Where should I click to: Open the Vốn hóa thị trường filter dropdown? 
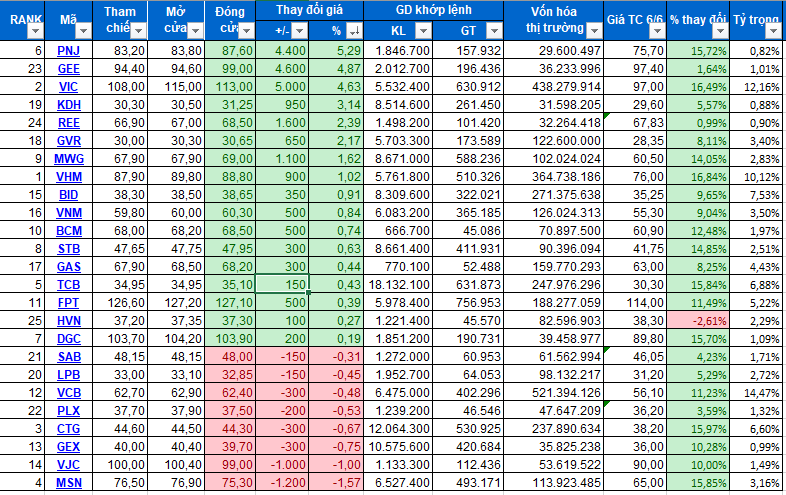(x=594, y=32)
